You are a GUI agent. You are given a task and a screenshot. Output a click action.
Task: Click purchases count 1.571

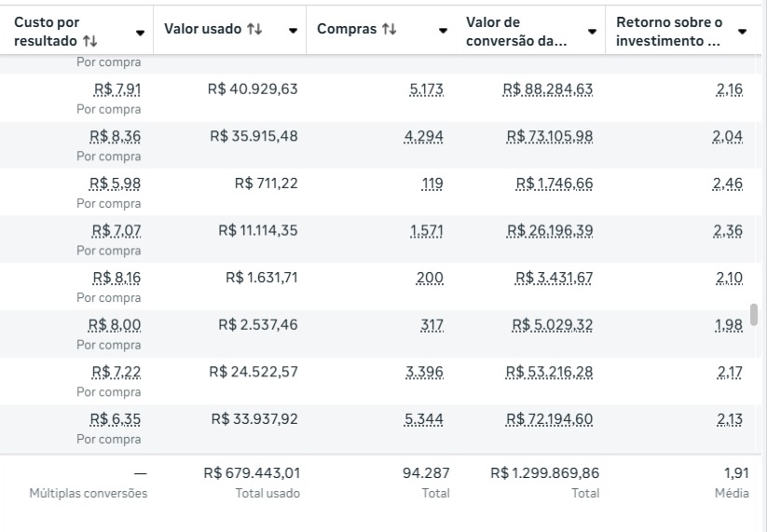point(427,230)
